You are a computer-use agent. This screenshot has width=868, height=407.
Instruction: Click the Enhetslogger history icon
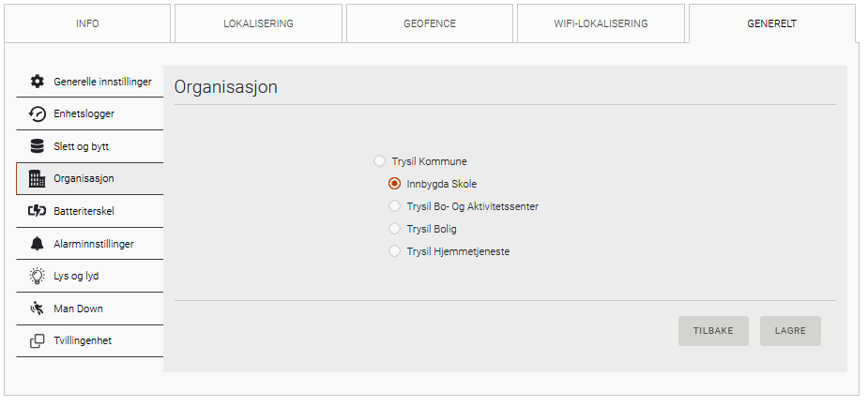[38, 114]
